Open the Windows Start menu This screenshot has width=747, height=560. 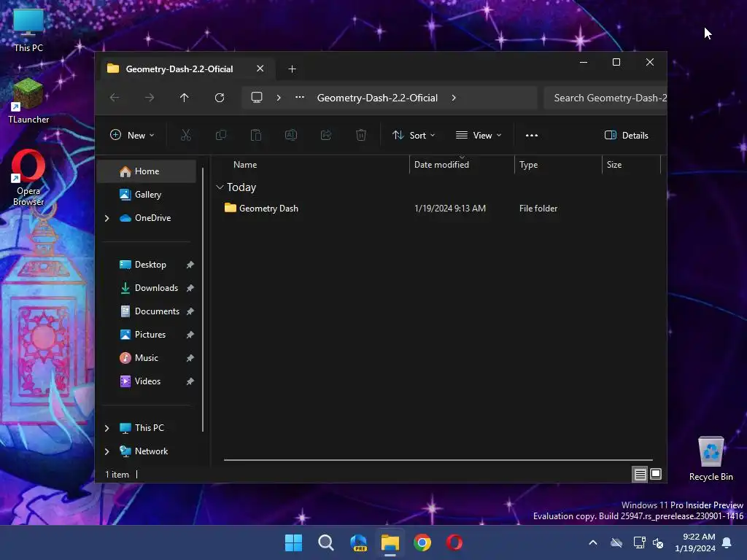tap(293, 542)
